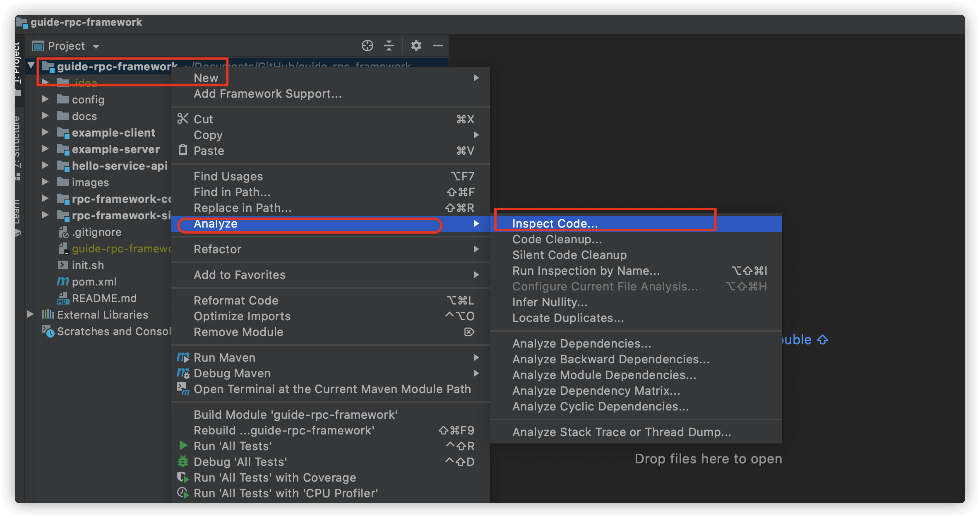The width and height of the screenshot is (980, 518).
Task: Click the green Run 'All Tests' play icon
Action: 183,446
